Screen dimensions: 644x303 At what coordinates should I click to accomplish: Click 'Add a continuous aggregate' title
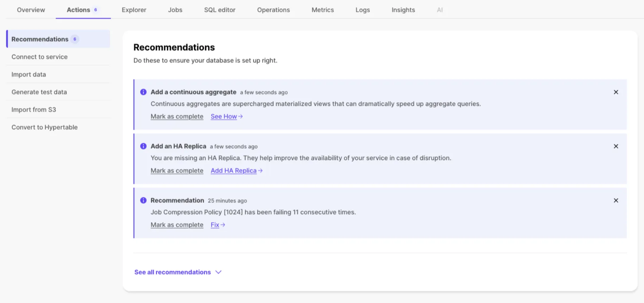[193, 92]
